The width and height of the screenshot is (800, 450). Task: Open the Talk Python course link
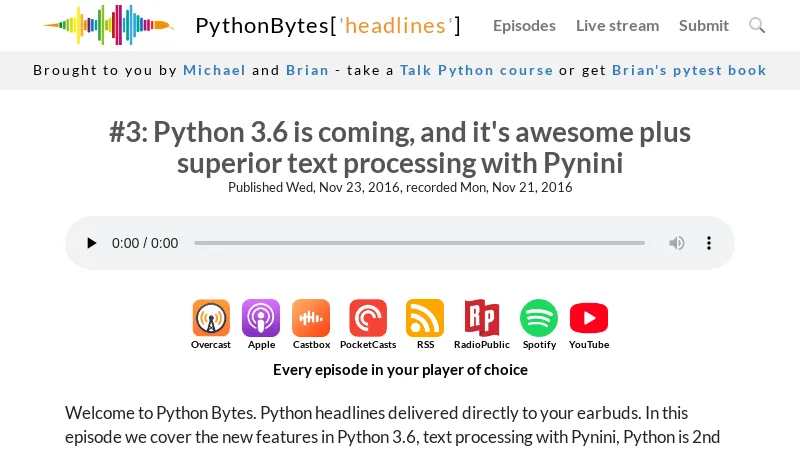point(476,70)
